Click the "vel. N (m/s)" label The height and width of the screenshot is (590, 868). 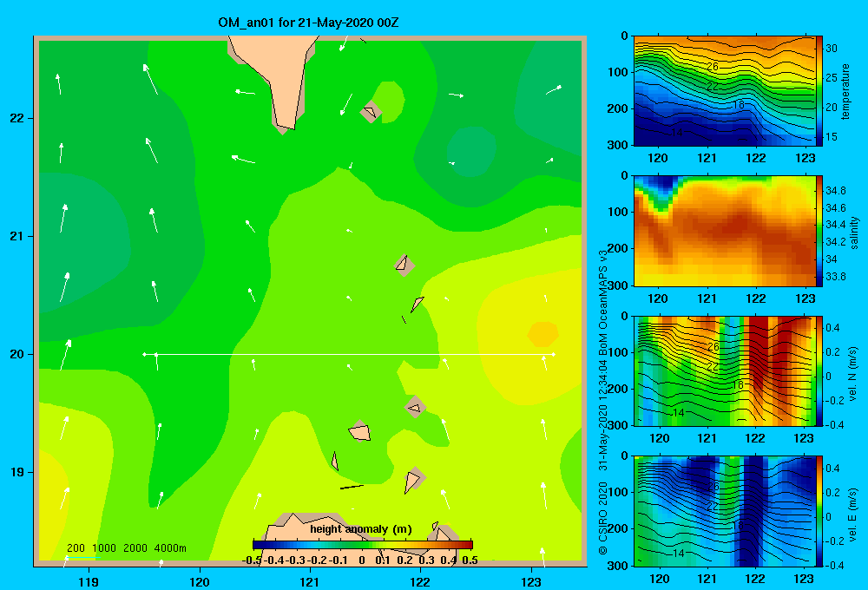coord(852,374)
